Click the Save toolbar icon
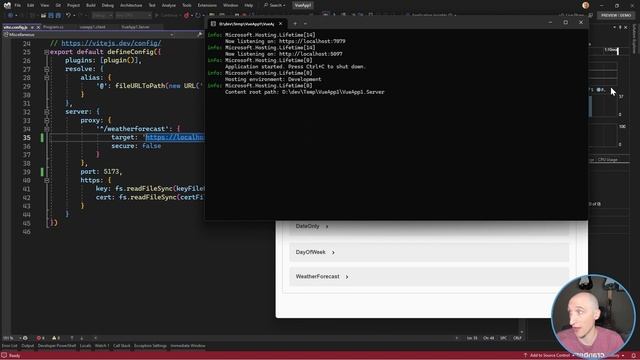 [x=51, y=16]
